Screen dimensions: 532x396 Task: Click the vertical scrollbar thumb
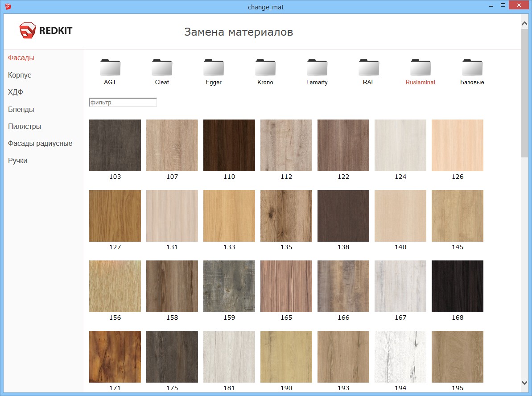(524, 93)
